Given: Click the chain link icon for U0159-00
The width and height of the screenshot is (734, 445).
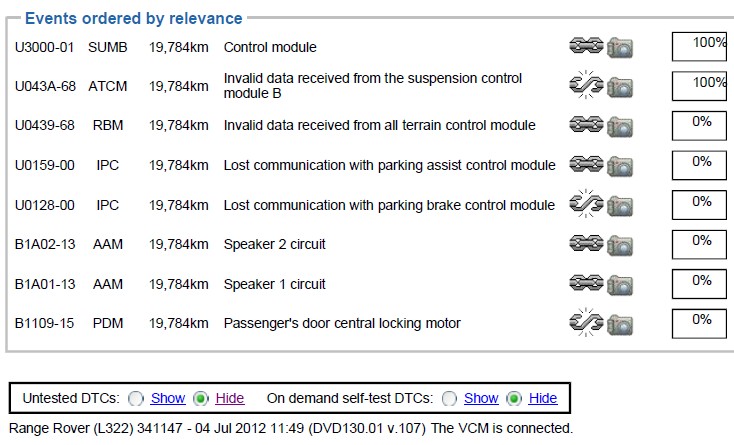Looking at the screenshot, I should (x=586, y=164).
